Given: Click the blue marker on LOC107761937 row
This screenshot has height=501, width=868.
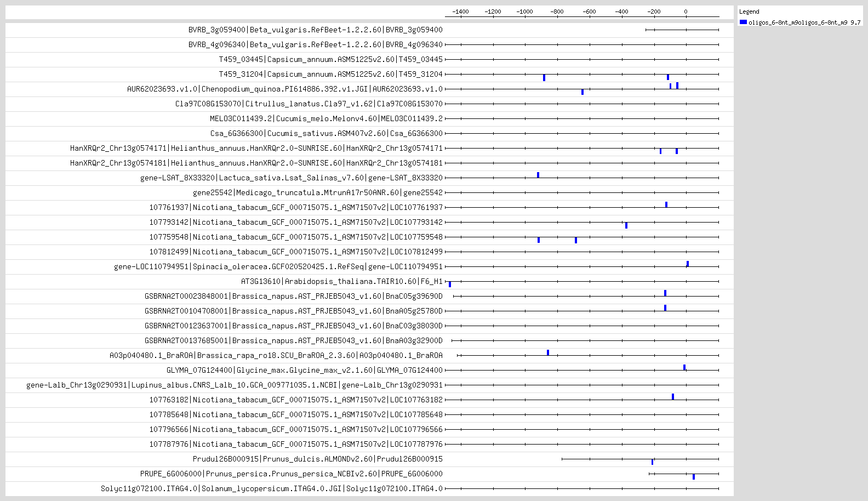Looking at the screenshot, I should click(x=666, y=204).
